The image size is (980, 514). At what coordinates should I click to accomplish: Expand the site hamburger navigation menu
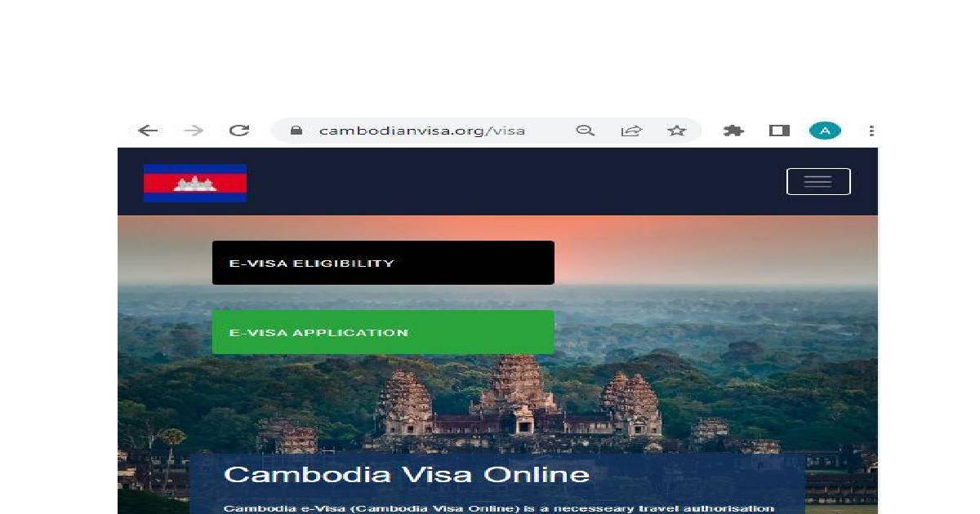818,181
